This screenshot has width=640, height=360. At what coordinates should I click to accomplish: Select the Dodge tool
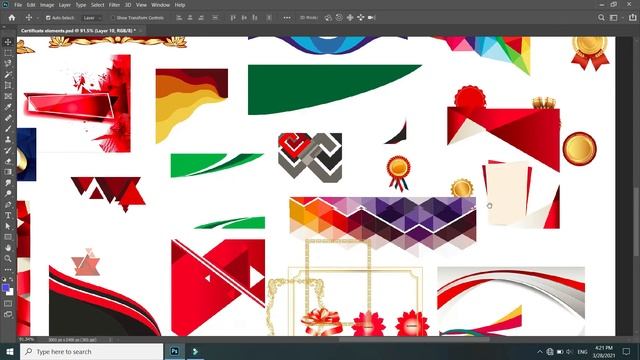[x=8, y=193]
